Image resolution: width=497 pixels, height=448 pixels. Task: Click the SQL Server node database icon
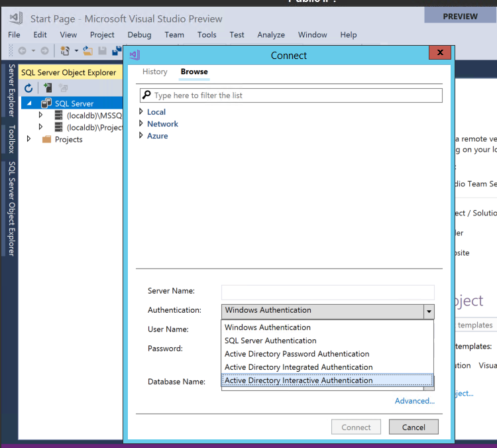point(46,103)
